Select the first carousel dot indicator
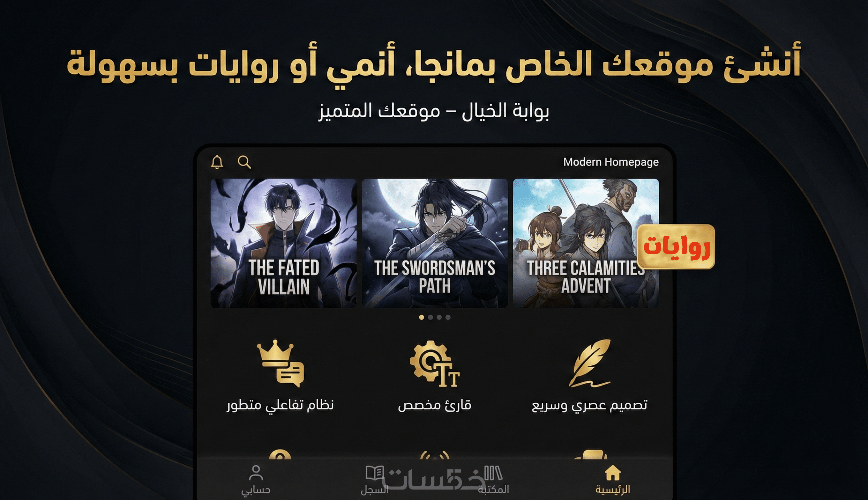The height and width of the screenshot is (500, 868). point(422,317)
